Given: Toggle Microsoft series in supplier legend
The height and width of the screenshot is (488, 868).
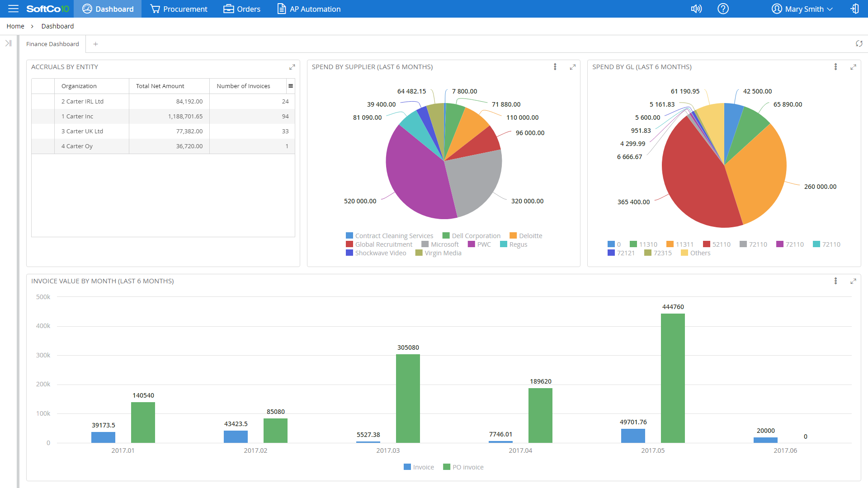Looking at the screenshot, I should (444, 244).
